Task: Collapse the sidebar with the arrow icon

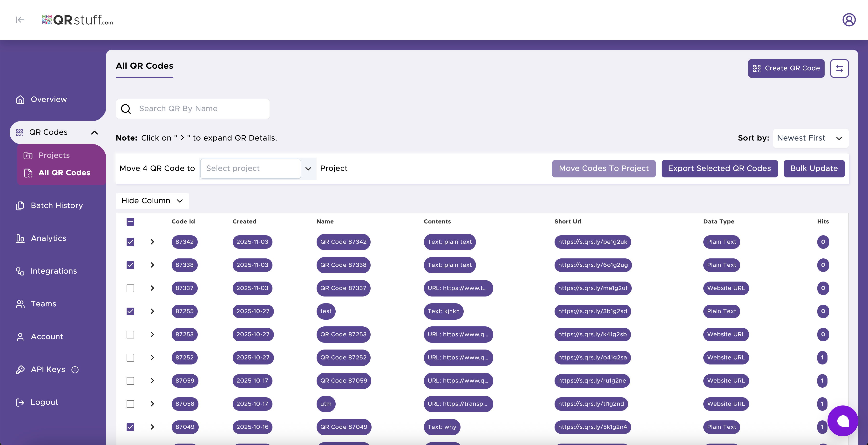Action: click(20, 20)
